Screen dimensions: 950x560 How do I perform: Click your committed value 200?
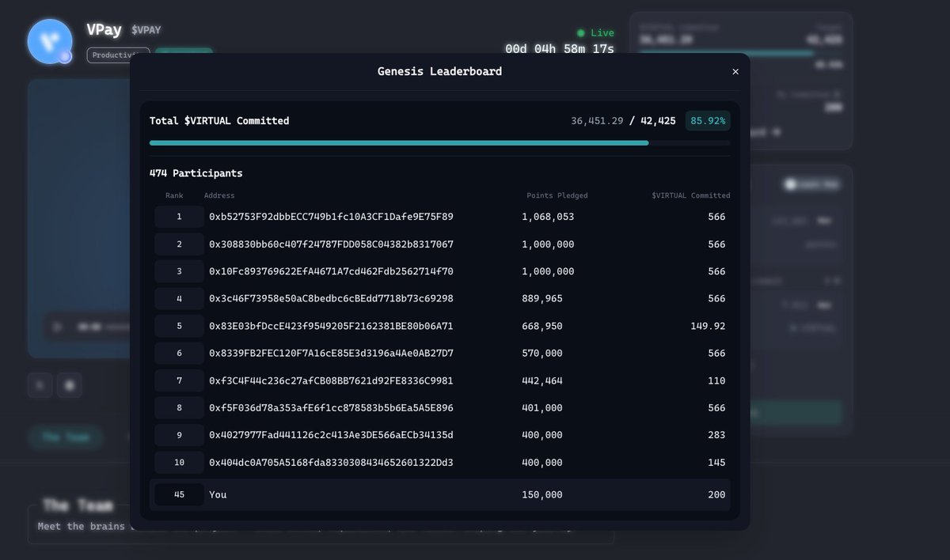pos(716,494)
